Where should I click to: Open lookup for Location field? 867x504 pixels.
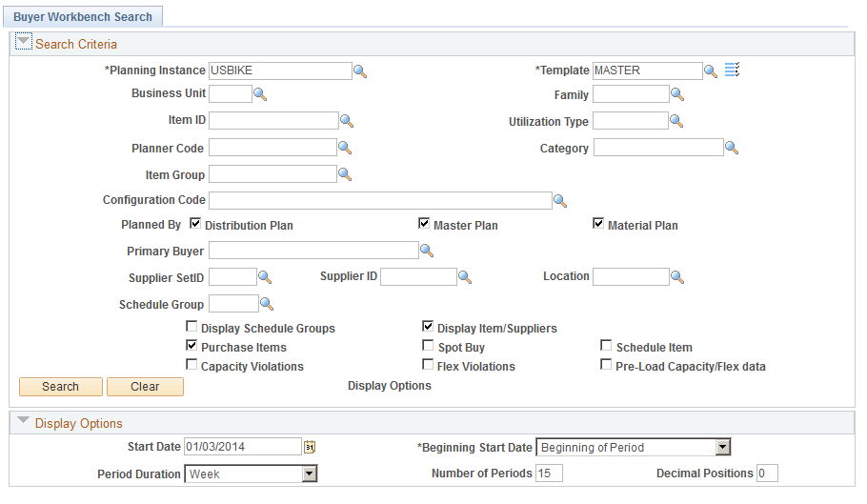[x=677, y=277]
